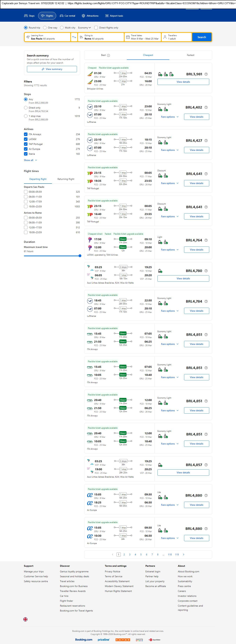Image resolution: width=236 pixels, height=644 pixels.
Task: Expand Show all airlines list
Action: pos(30,160)
